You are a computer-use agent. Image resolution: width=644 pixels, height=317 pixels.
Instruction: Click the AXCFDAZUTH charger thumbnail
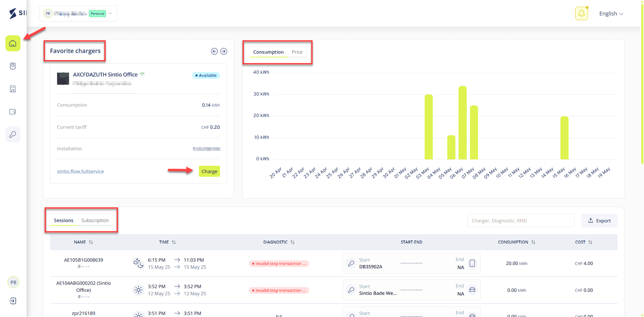63,78
